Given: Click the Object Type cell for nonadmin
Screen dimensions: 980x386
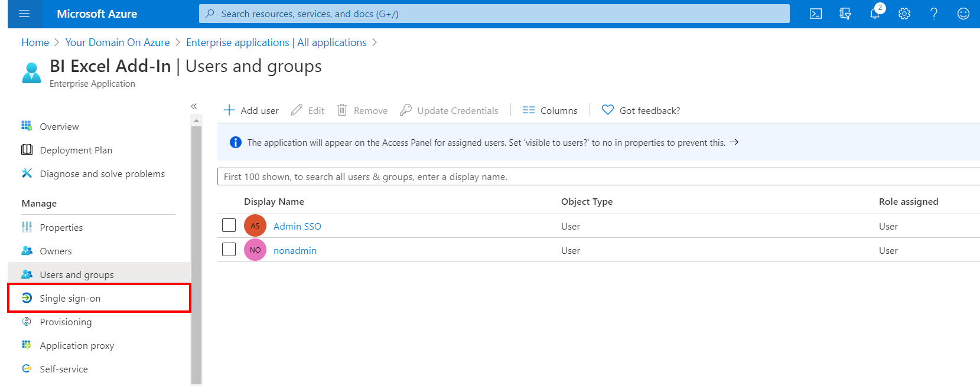Looking at the screenshot, I should pyautogui.click(x=571, y=250).
